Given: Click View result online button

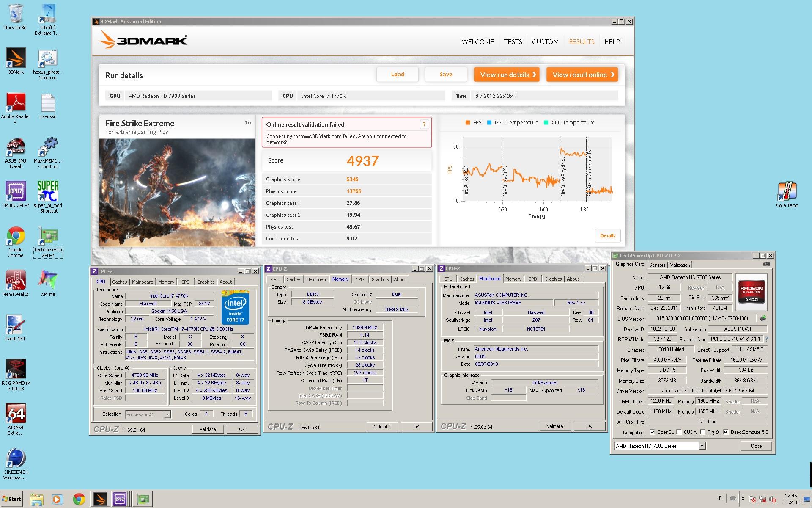Looking at the screenshot, I should coord(582,75).
